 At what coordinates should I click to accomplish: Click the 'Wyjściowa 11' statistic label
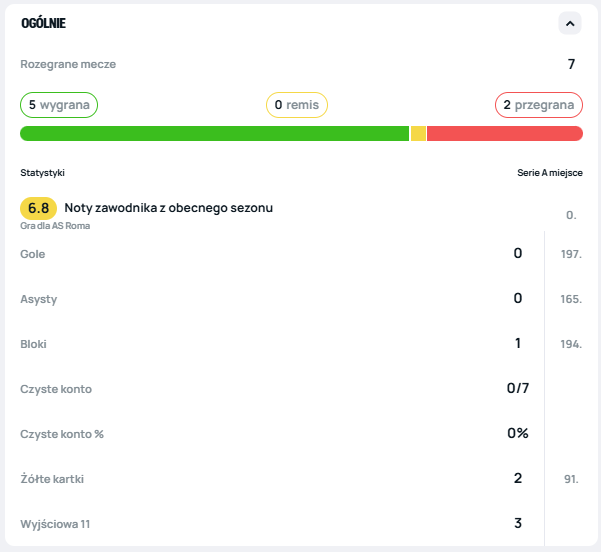click(55, 524)
